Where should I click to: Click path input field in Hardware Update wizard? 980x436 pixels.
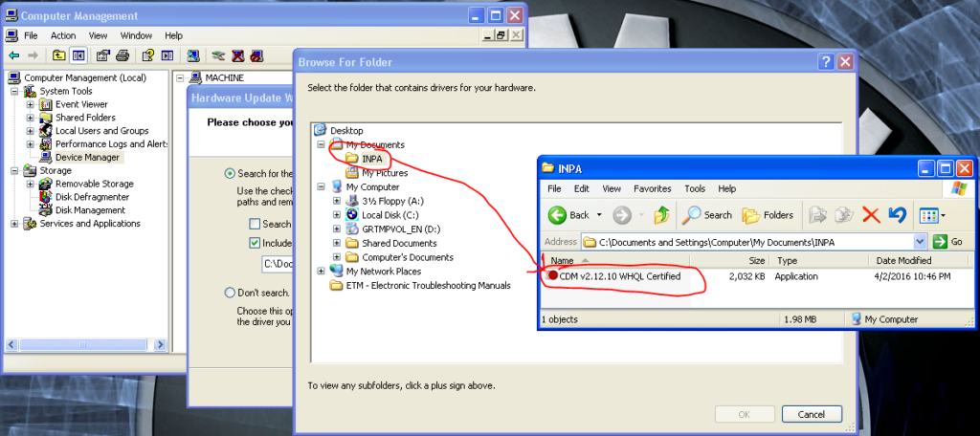(x=277, y=264)
